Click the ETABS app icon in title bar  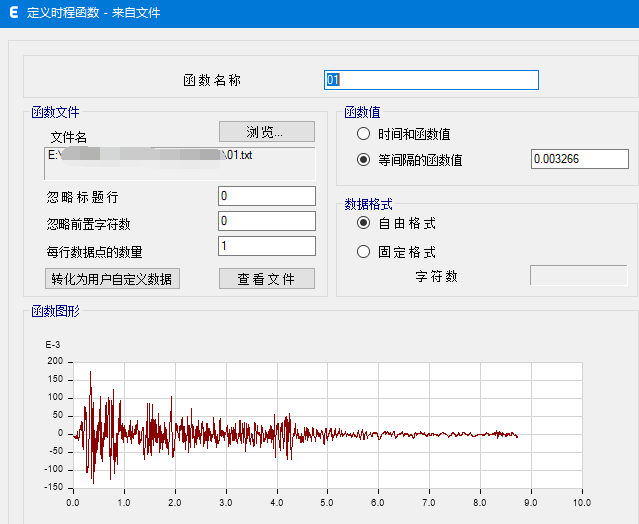[14, 13]
